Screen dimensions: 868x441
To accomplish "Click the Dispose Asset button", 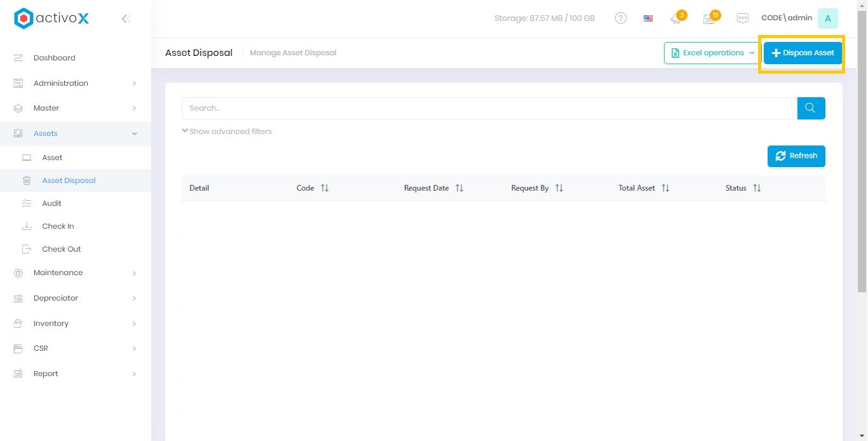I will coord(803,53).
